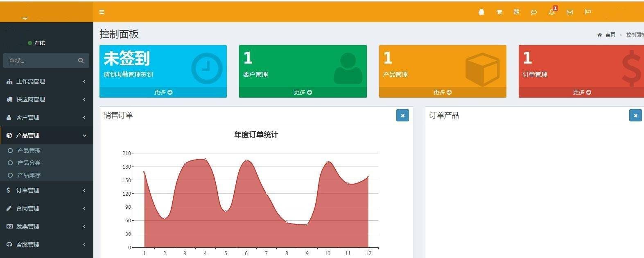Image resolution: width=644 pixels, height=258 pixels.
Task: Click the 订单产品 panel title
Action: click(444, 115)
